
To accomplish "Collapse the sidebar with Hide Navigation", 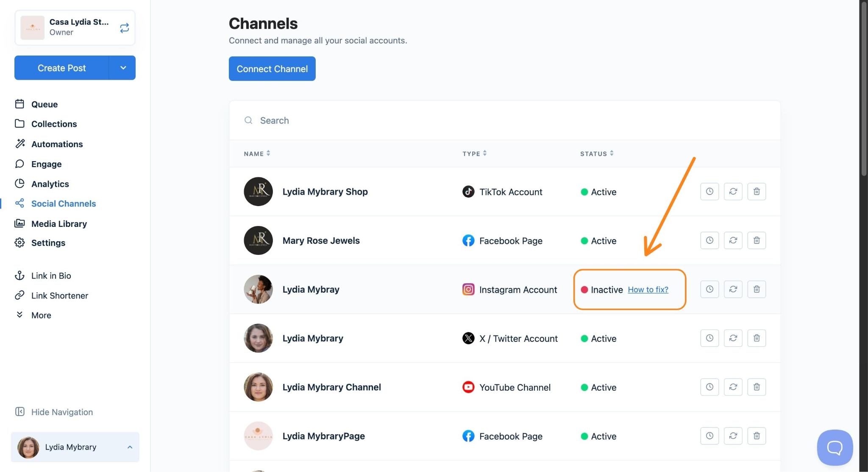I will point(62,412).
